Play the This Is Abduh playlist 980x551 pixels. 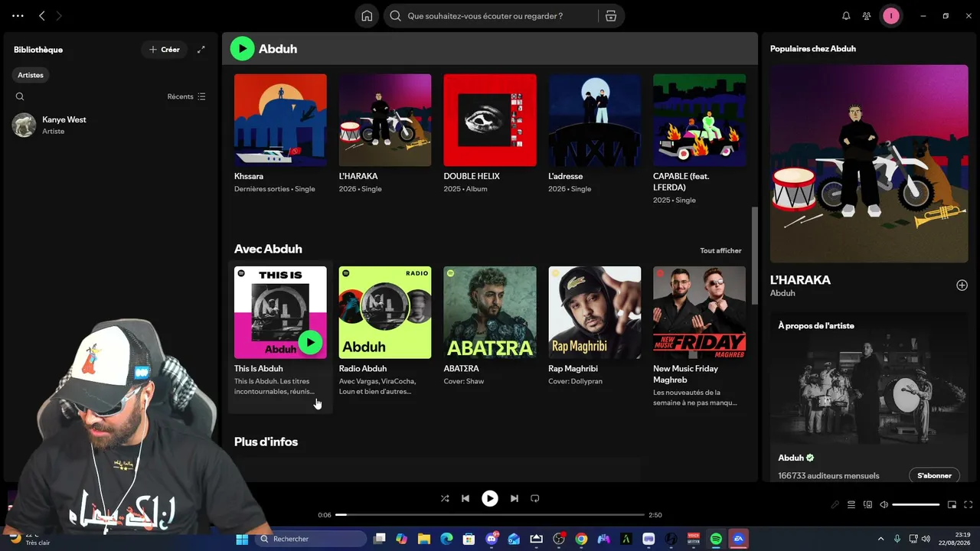pyautogui.click(x=310, y=342)
